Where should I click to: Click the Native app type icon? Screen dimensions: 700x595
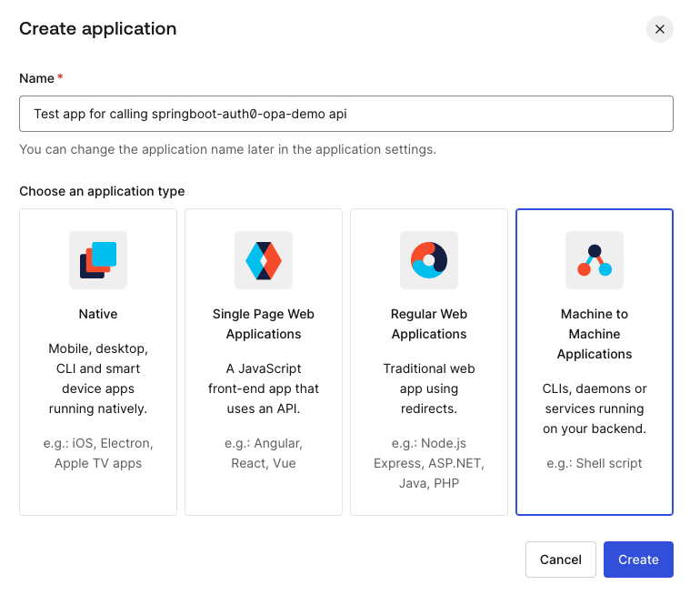point(98,260)
